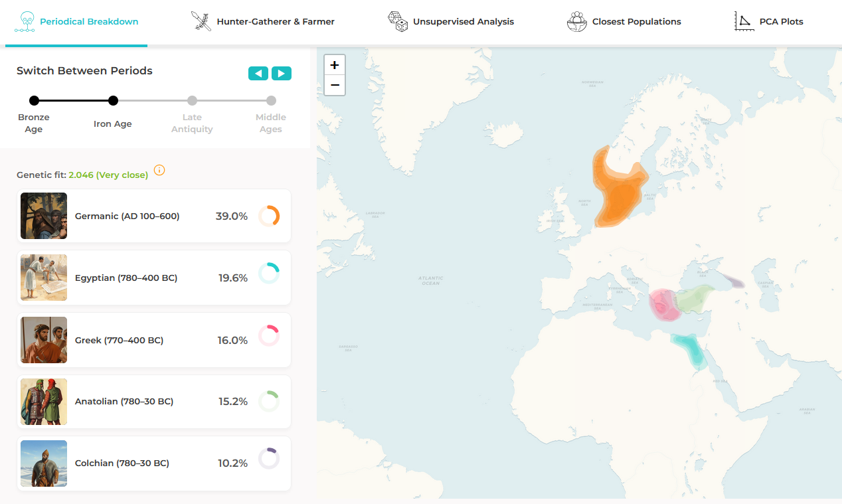Select the Egyptian (780–400 BC) card

pyautogui.click(x=126, y=278)
